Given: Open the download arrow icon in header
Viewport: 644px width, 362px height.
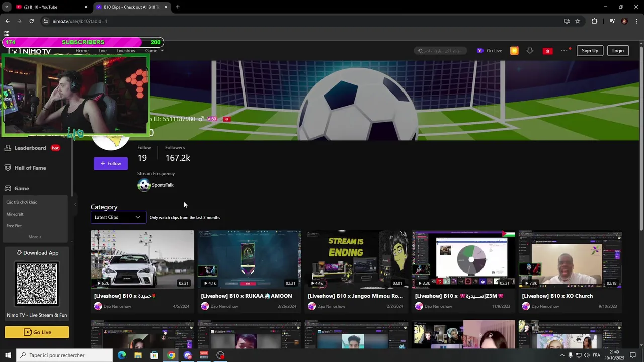Looking at the screenshot, I should (530, 51).
